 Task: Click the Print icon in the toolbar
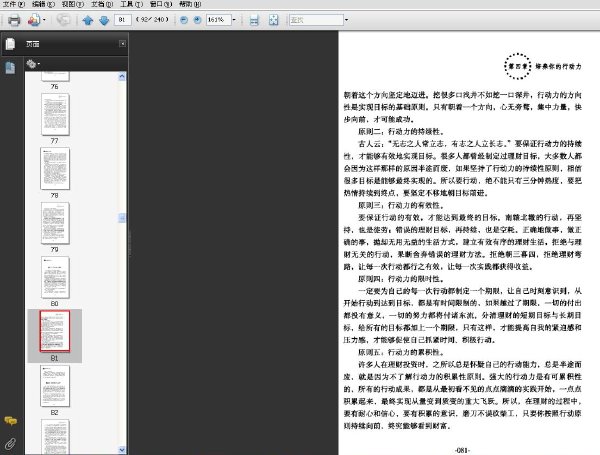(x=14, y=20)
